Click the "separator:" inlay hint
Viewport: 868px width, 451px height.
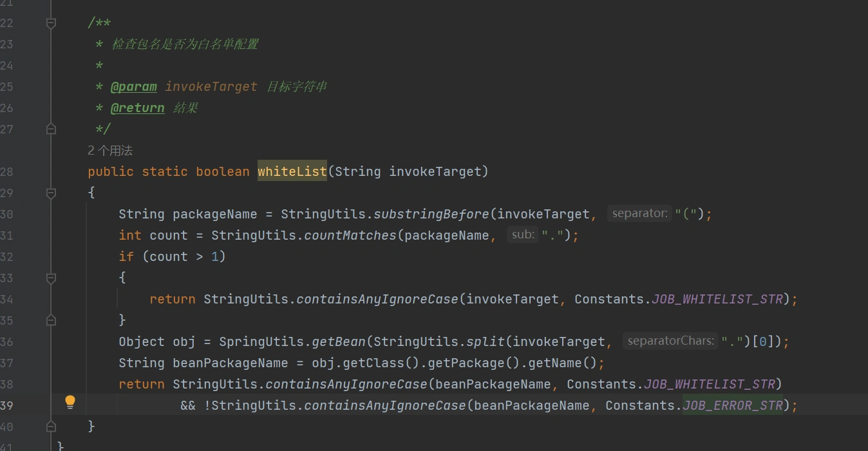pyautogui.click(x=639, y=214)
